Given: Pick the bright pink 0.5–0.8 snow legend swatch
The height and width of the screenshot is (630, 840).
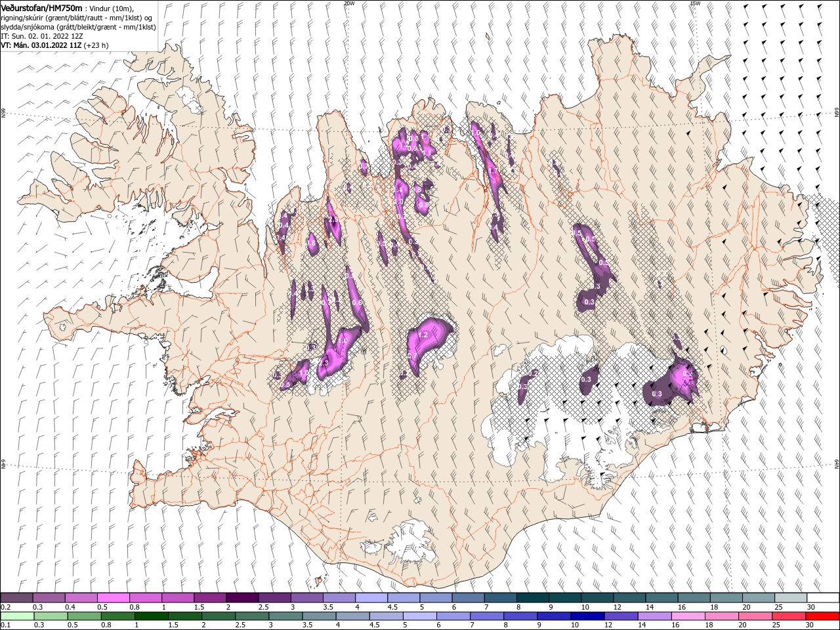Looking at the screenshot, I should tap(114, 598).
